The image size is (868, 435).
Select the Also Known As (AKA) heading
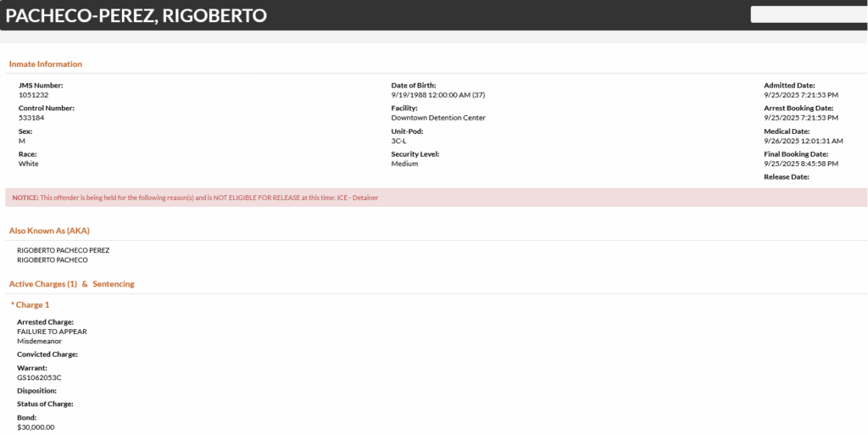49,231
